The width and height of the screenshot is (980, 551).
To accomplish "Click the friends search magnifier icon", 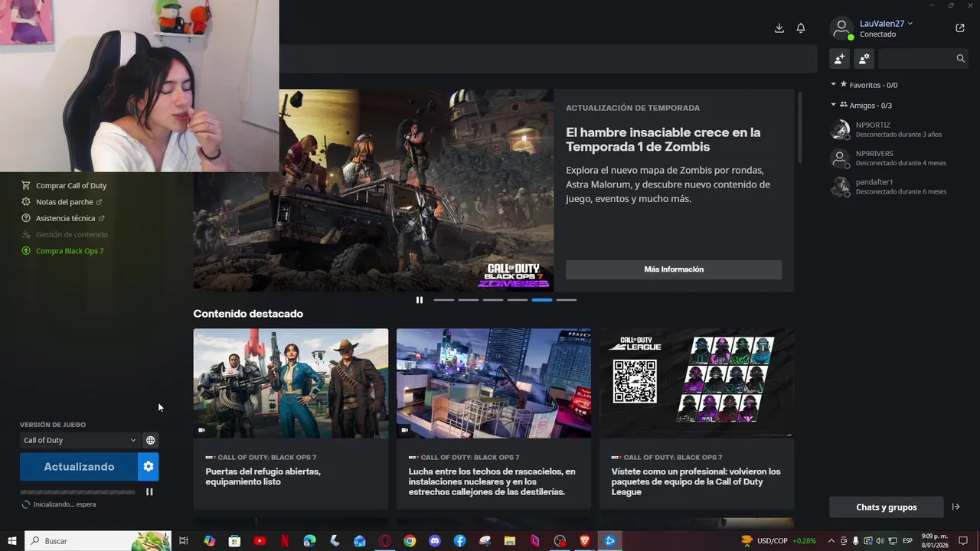I will [x=961, y=58].
